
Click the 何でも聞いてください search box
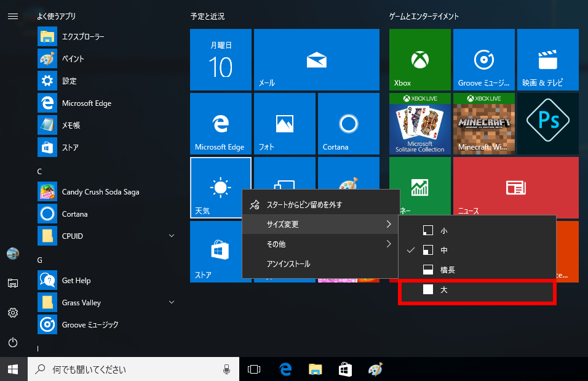(x=133, y=369)
